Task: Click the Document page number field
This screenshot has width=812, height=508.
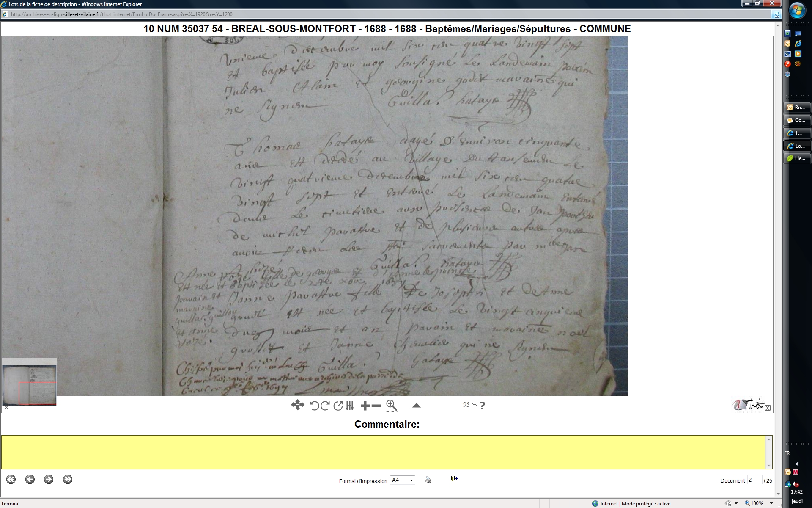Action: 754,480
